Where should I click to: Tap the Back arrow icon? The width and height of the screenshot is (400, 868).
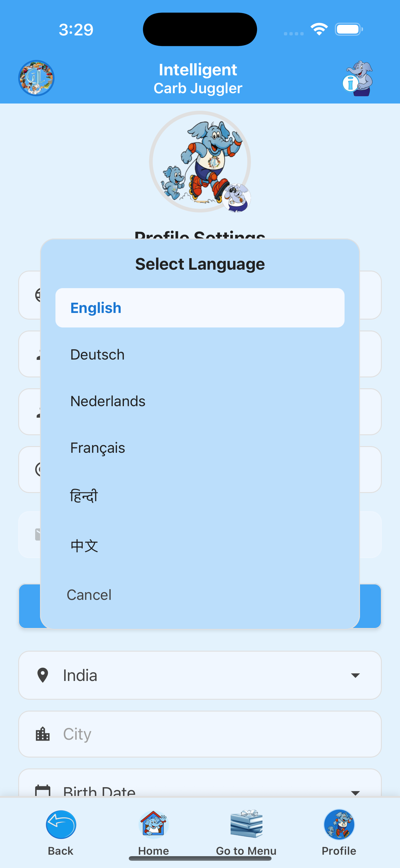(61, 824)
